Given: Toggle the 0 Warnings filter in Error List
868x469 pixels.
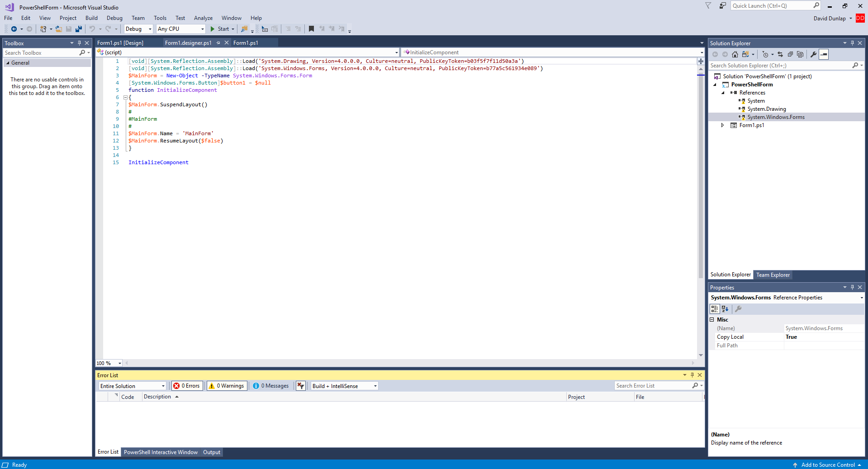Looking at the screenshot, I should (227, 386).
